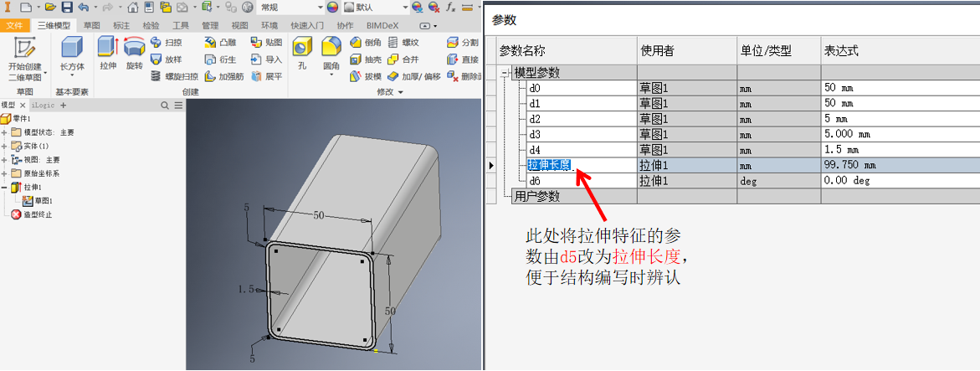Select the 展平 unwrap tool
The image size is (980, 371).
click(x=266, y=76)
